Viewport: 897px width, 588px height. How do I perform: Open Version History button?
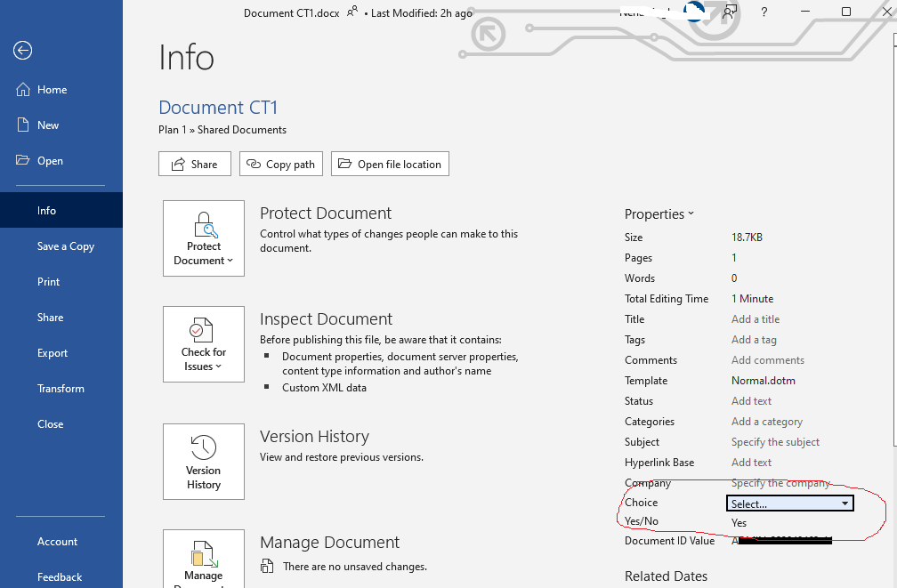(x=204, y=462)
